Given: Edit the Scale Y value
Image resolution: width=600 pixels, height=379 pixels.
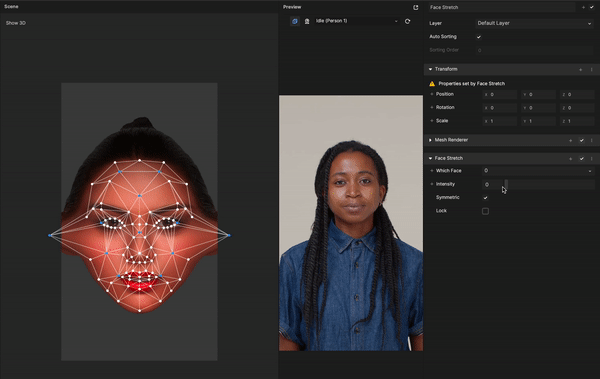Looking at the screenshot, I should click(x=538, y=121).
